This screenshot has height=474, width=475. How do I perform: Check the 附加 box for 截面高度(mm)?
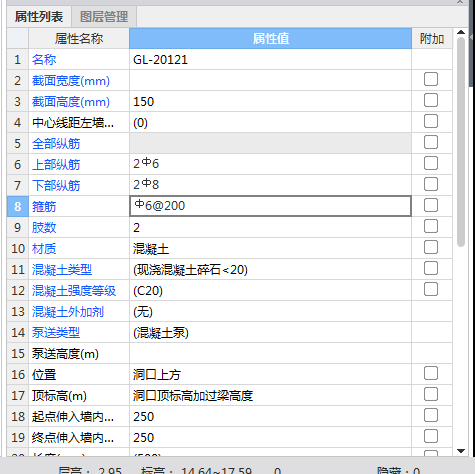coord(431,100)
